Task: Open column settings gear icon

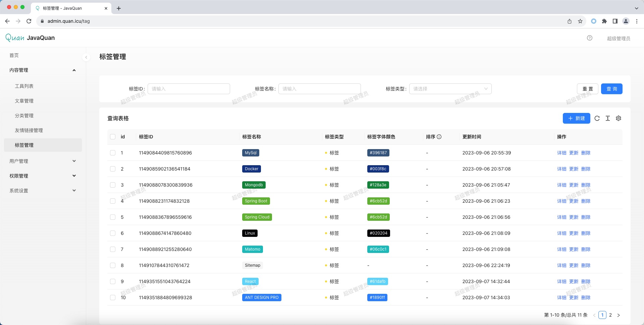Action: 619,118
